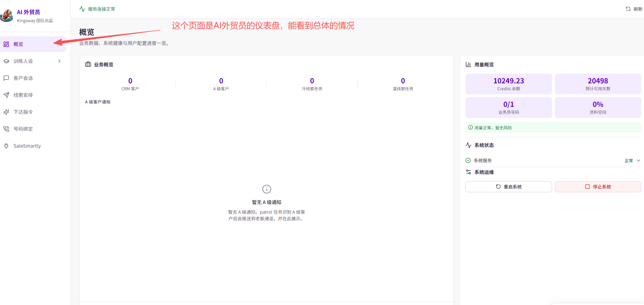Expand the 系统服务 status dropdown chevron
The image size is (644, 305).
click(638, 160)
